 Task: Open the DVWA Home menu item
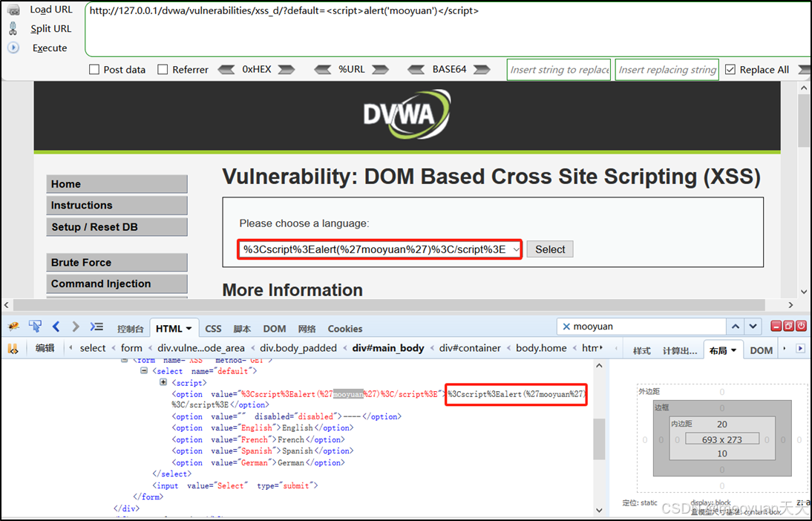pyautogui.click(x=117, y=184)
